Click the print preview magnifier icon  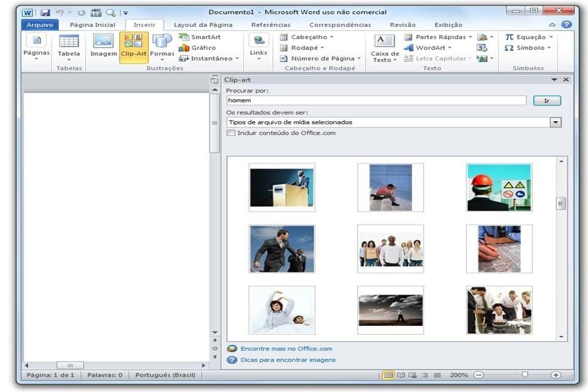coord(110,13)
